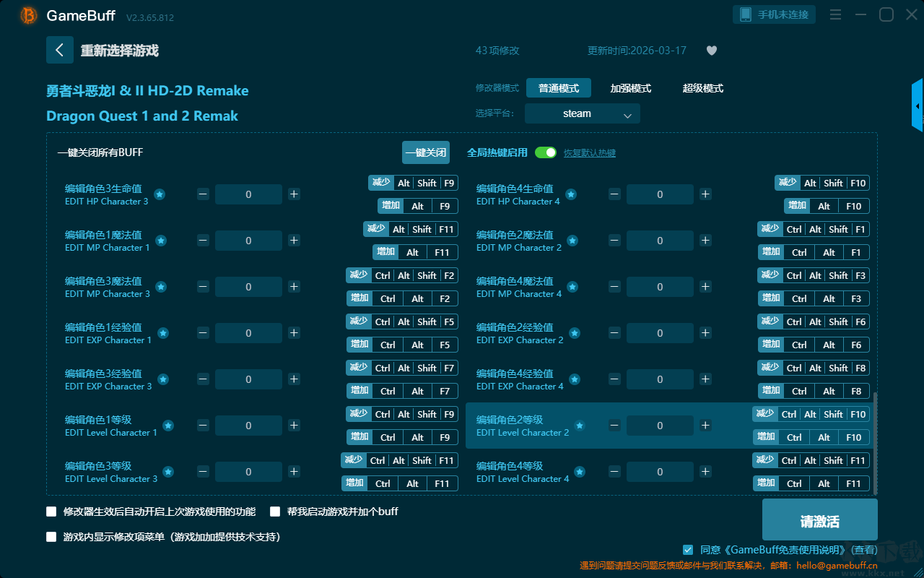
Task: Click the 增加 hotkey Ctrl Alt F10 for 编辑角色2等级
Action: [x=811, y=437]
